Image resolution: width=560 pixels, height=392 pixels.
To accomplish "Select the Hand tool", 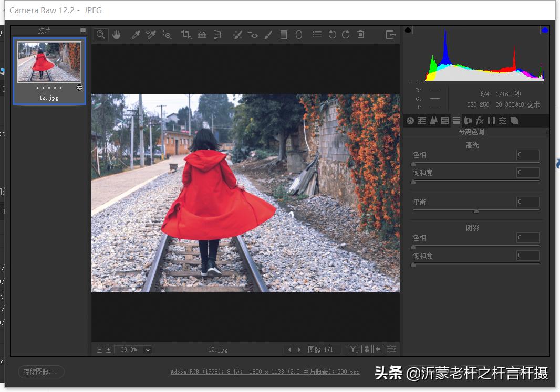I will [x=116, y=35].
